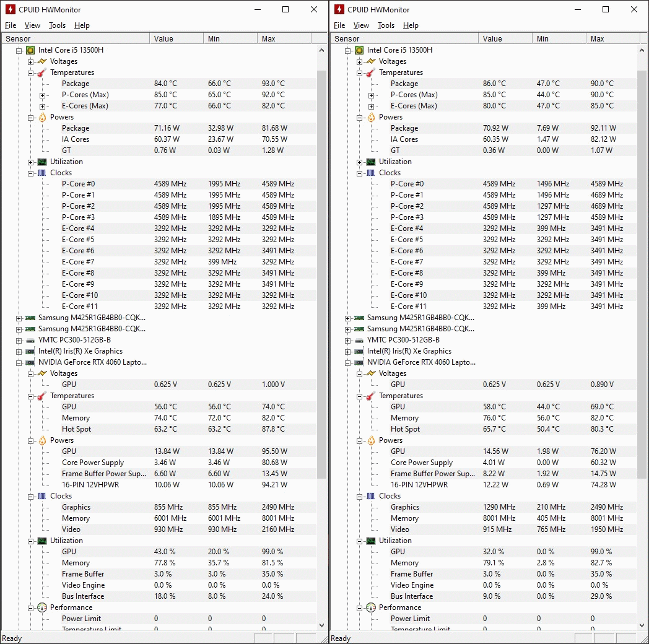Viewport: 649px width, 644px height.
Task: Click Sensor column header in left window
Action: [x=75, y=38]
